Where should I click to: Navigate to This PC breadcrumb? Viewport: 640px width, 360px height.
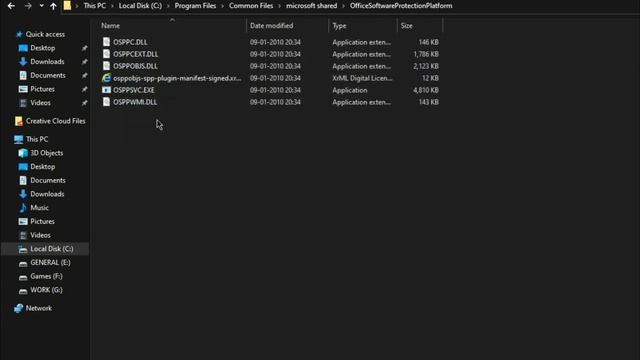[x=94, y=6]
